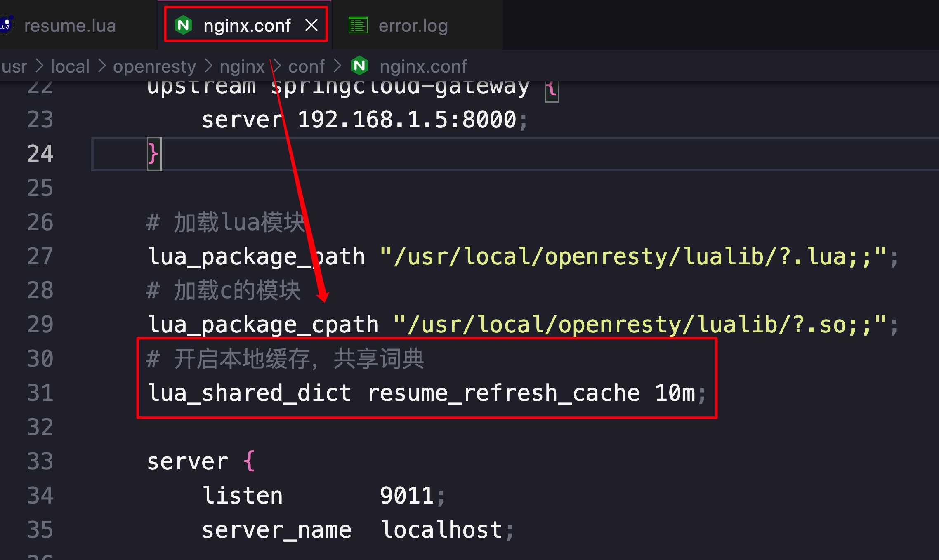The height and width of the screenshot is (560, 939).
Task: Click the lua_package_cpath path string
Action: (639, 325)
